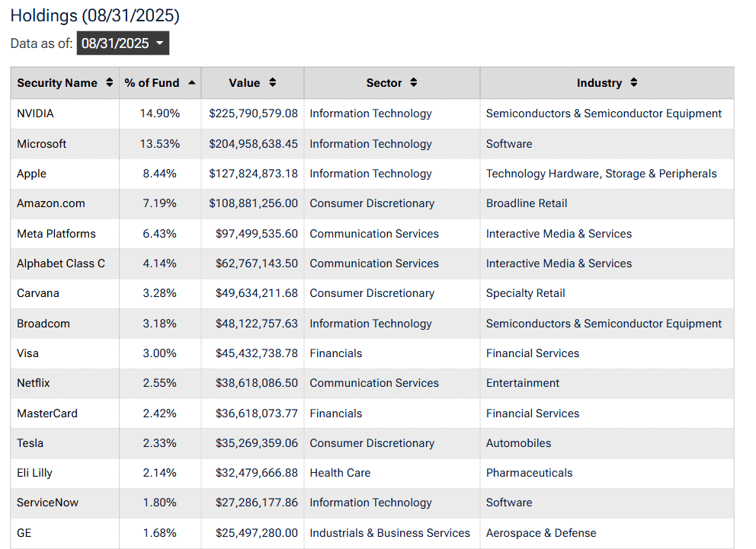This screenshot has height=549, width=756.
Task: View the Broadline Retail industry link
Action: pos(526,203)
